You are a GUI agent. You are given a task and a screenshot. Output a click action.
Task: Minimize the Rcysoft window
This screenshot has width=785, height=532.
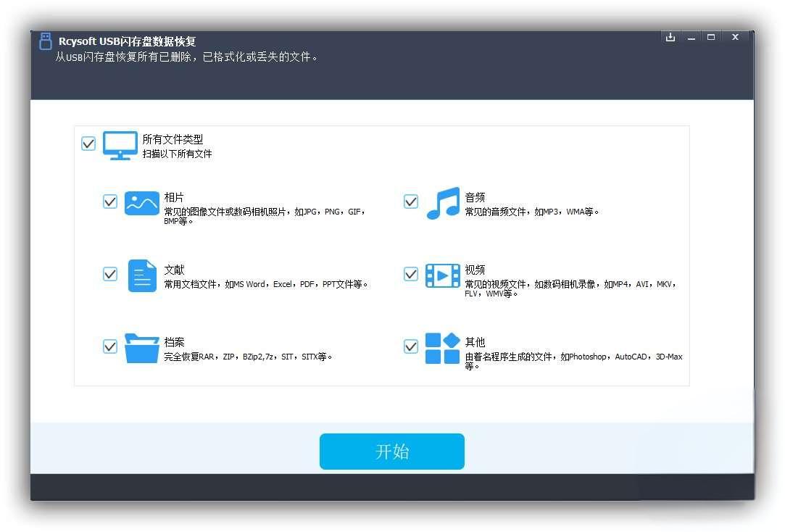(x=691, y=38)
